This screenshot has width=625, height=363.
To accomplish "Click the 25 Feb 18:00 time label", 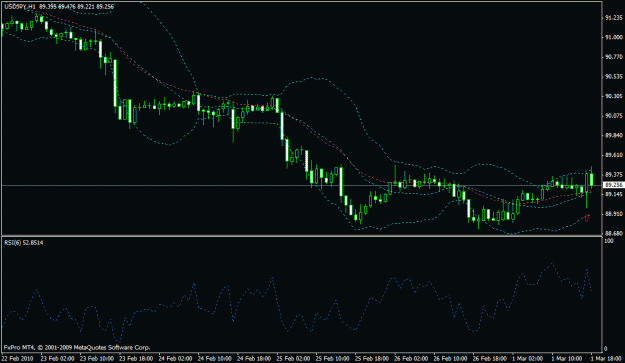I will [x=372, y=358].
